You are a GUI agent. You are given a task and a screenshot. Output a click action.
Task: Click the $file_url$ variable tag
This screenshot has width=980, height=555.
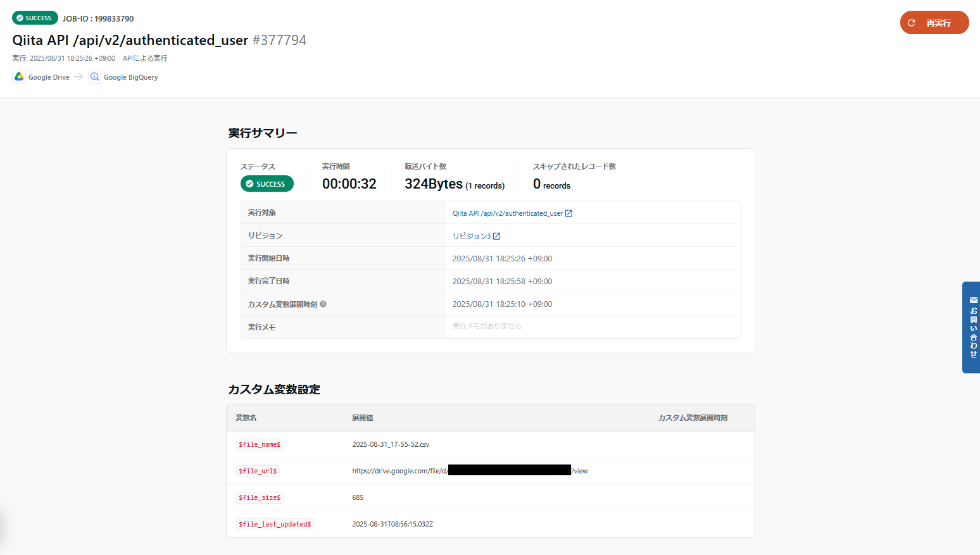click(258, 471)
